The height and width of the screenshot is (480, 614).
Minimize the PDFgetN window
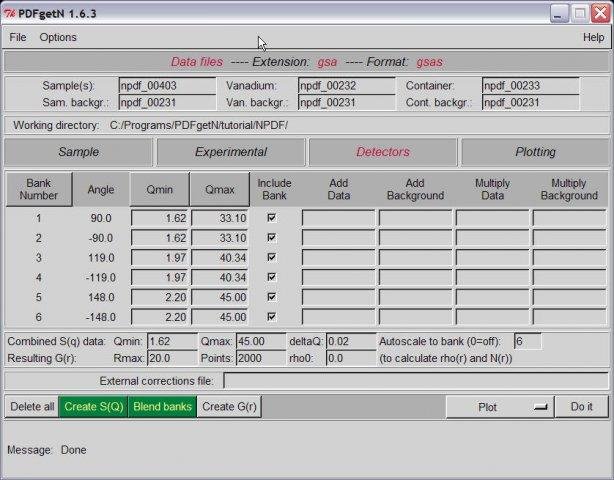[559, 13]
